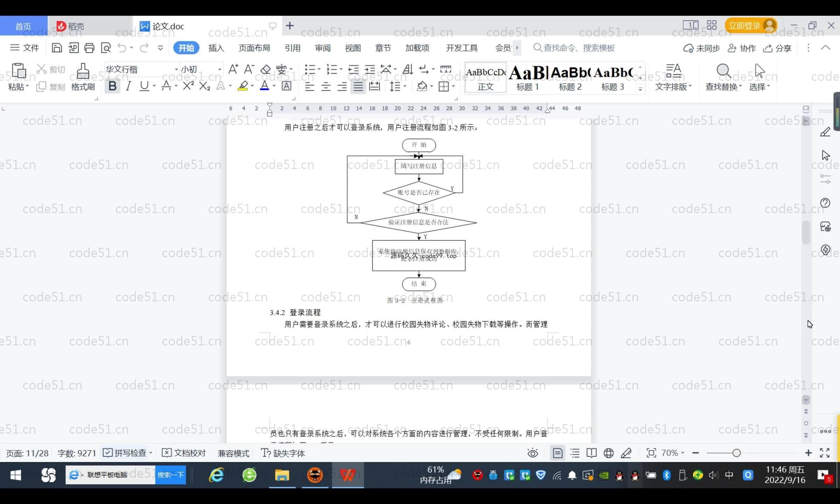Increase font size with A+ icon
This screenshot has width=840, height=504.
pyautogui.click(x=233, y=69)
